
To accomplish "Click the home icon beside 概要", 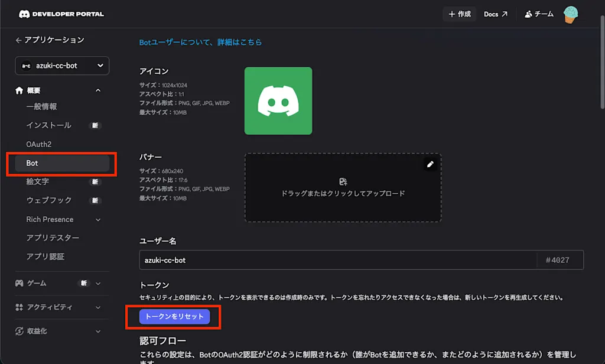I will click(19, 90).
